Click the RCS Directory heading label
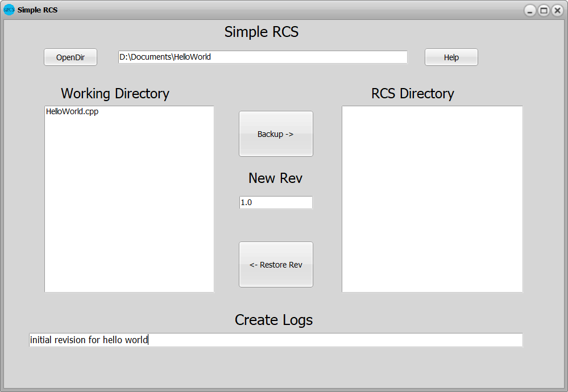Screen dimensions: 568x392 pyautogui.click(x=412, y=94)
